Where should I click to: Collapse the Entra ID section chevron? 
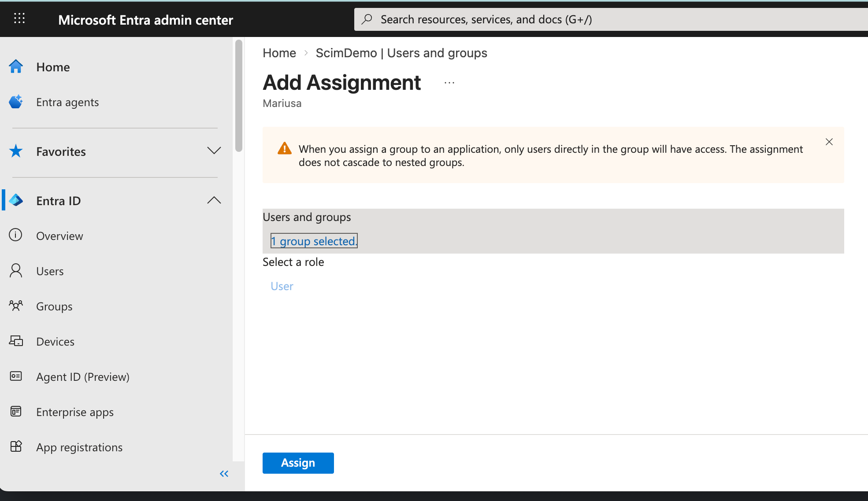[214, 200]
